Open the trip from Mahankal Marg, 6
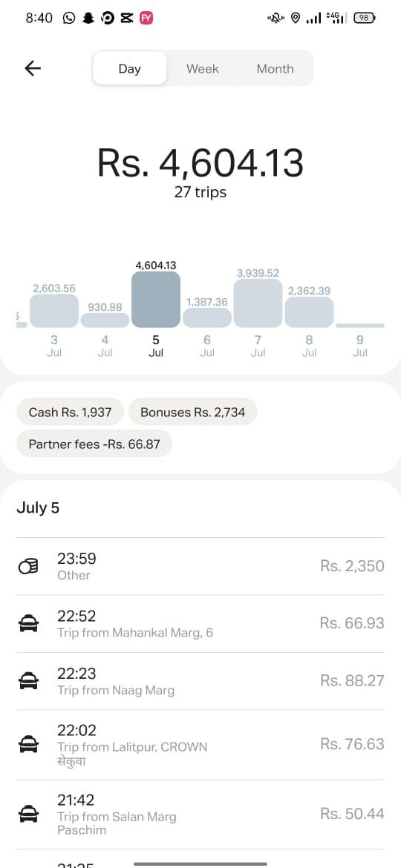Viewport: 401px width, 868px height. 200,624
